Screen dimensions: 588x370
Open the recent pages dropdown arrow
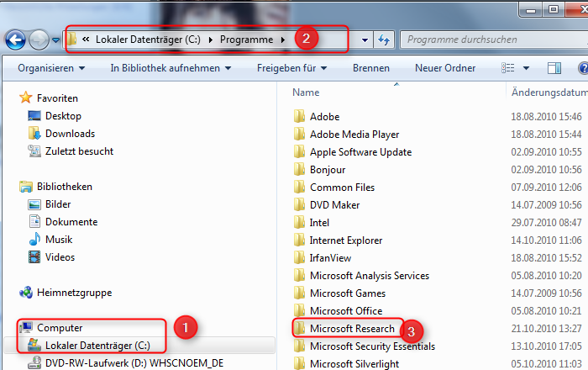click(56, 40)
